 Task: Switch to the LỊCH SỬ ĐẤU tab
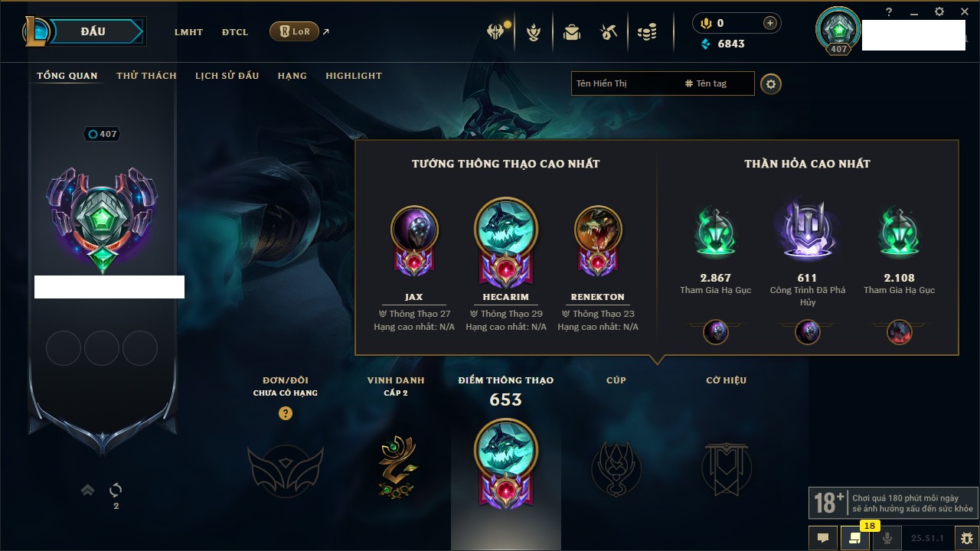(227, 76)
